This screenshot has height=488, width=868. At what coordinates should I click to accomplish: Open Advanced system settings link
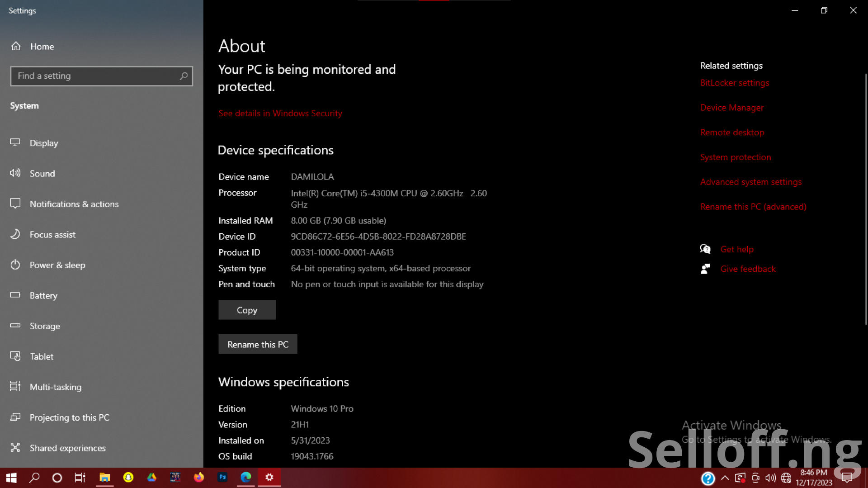[751, 182]
